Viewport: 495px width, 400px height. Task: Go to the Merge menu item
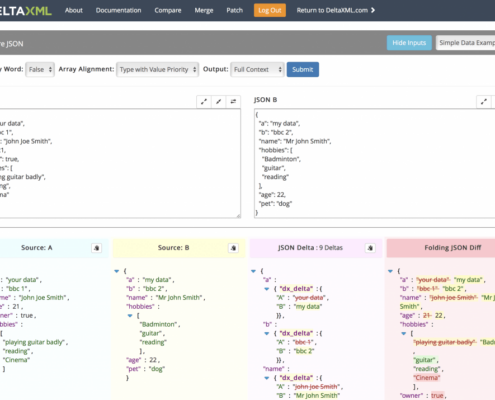point(204,10)
